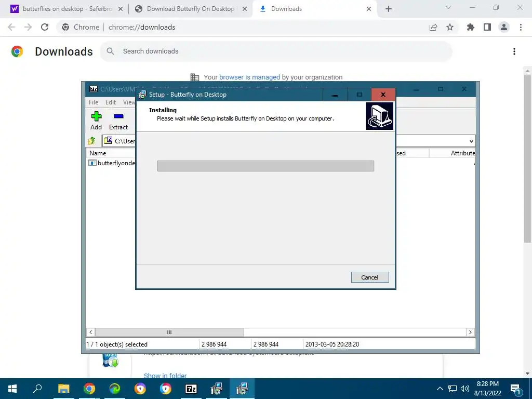Open the File menu in 7-Zip
The height and width of the screenshot is (399, 532).
(94, 102)
